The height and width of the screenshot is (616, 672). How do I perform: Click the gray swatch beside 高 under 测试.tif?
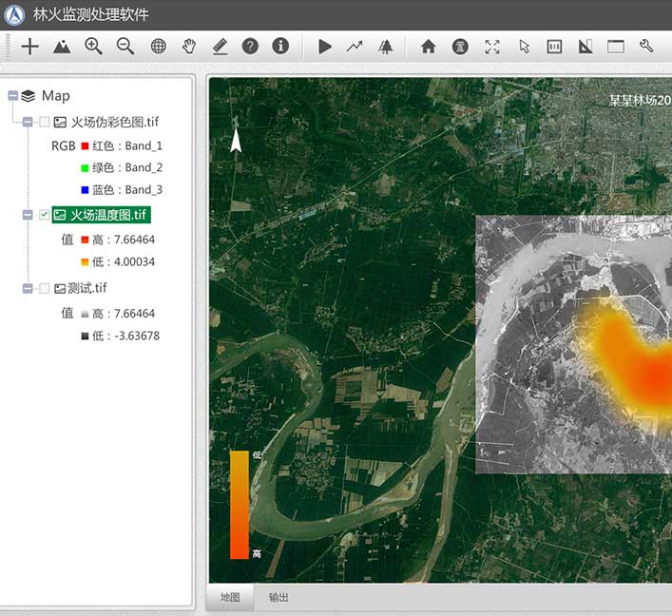click(x=85, y=314)
